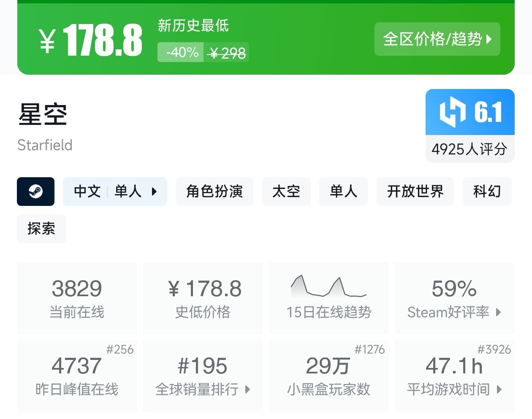Select the 科幻 tag
Viewport: 532px width, 419px height.
pyautogui.click(x=487, y=192)
